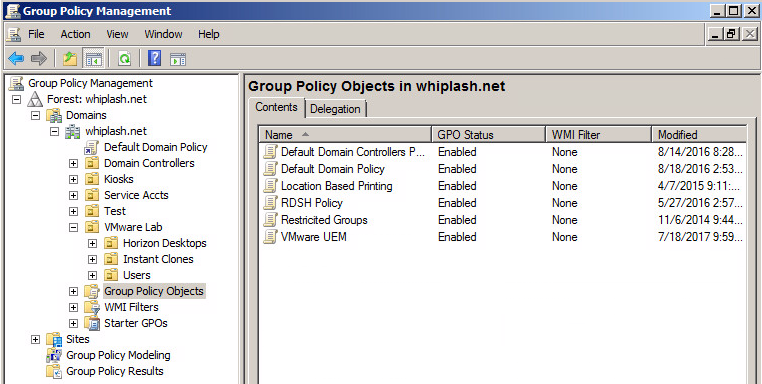The image size is (762, 384).
Task: Click the Sites node icon
Action: 54,339
